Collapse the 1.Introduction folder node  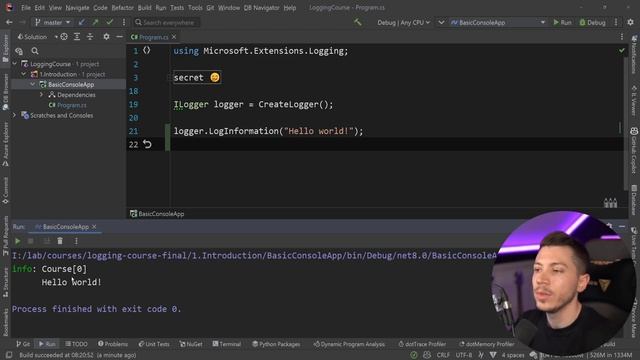tap(24, 74)
